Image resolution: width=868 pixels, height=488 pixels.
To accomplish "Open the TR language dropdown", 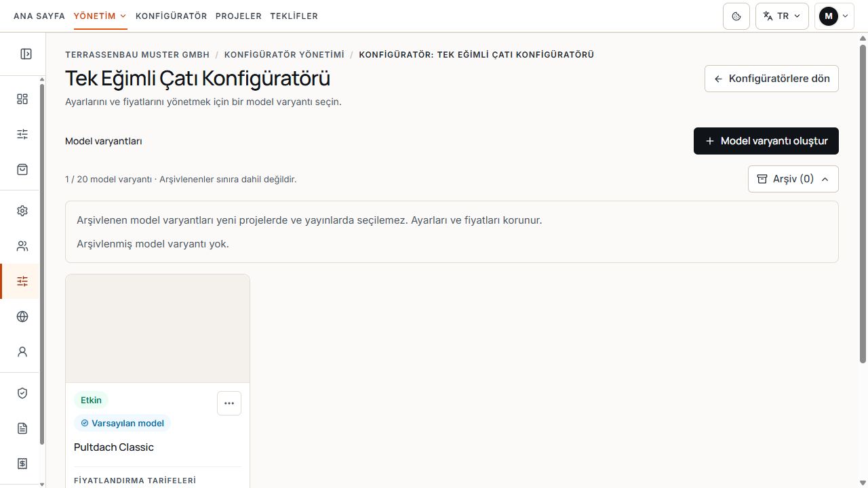I will point(782,16).
